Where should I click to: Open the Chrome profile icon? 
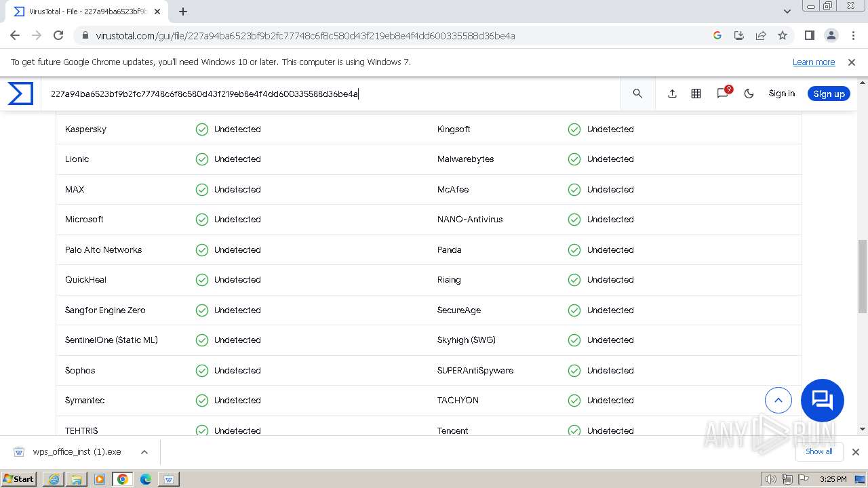pyautogui.click(x=831, y=35)
